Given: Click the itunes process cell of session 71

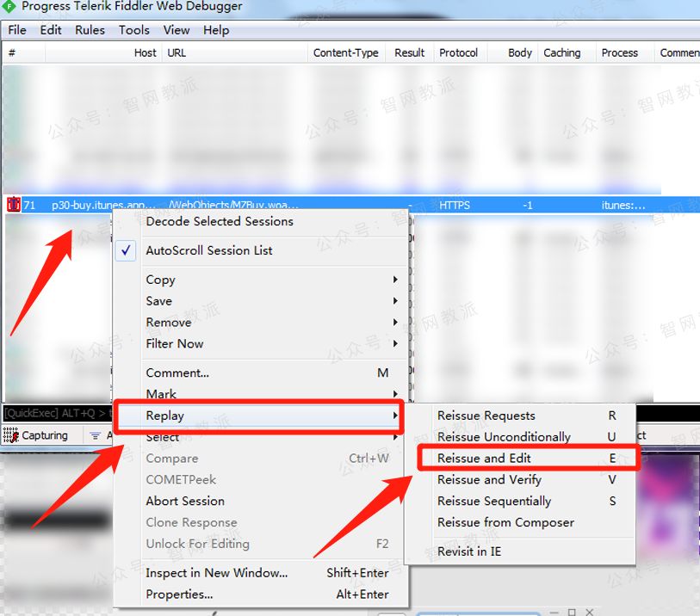Looking at the screenshot, I should [x=623, y=205].
